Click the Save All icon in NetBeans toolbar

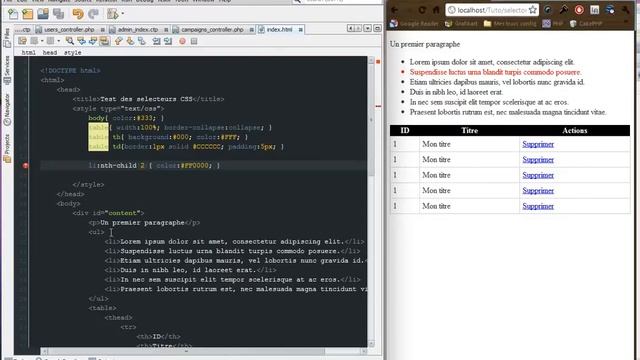pos(58,14)
